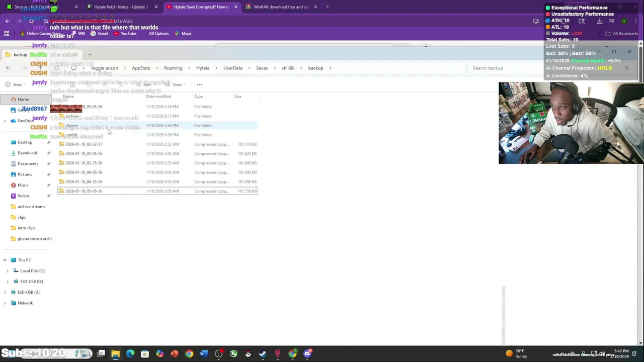Open All Bookmarks folder
The width and height of the screenshot is (644, 362).
(x=622, y=34)
